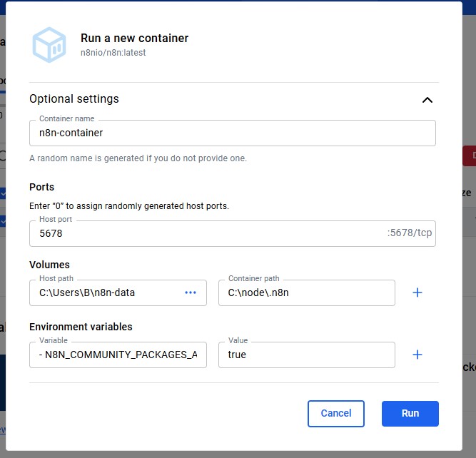Screen dimensions: 476x458
Task: Click the Host path text field
Action: 107,292
